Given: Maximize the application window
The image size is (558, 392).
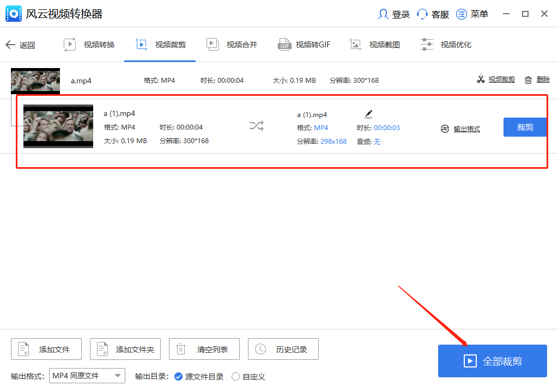Looking at the screenshot, I should (525, 14).
